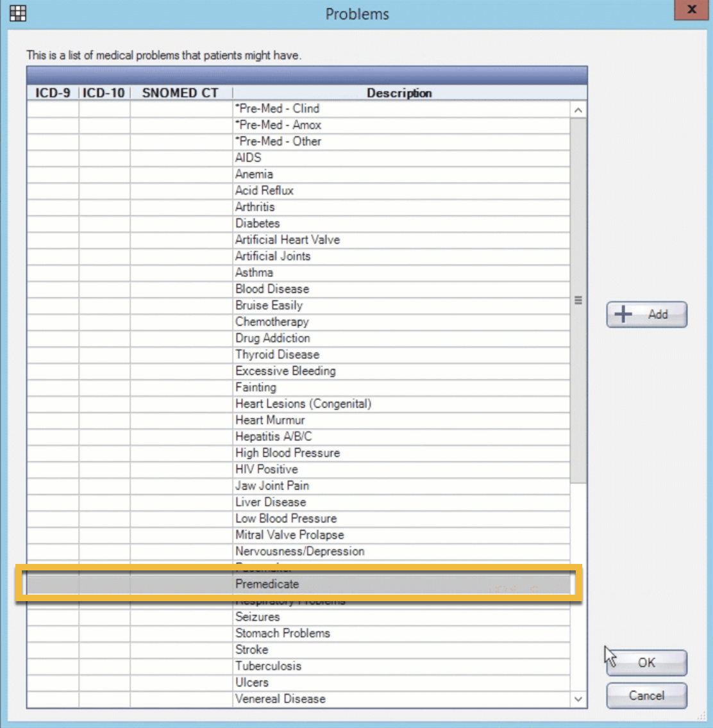
Task: Click the vertical scrollbar thumb grip
Action: (x=578, y=300)
